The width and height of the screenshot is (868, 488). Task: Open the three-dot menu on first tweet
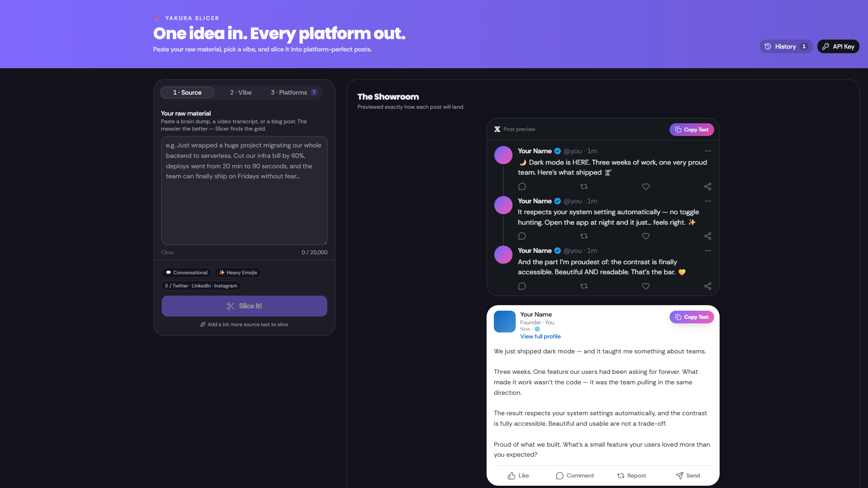[x=708, y=151]
